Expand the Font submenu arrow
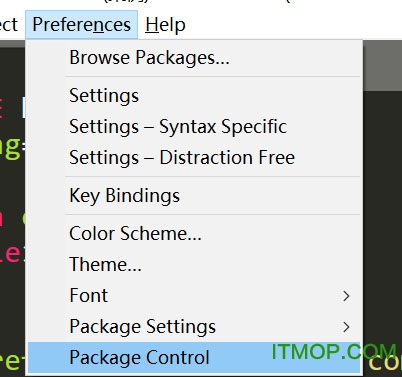 [x=346, y=296]
